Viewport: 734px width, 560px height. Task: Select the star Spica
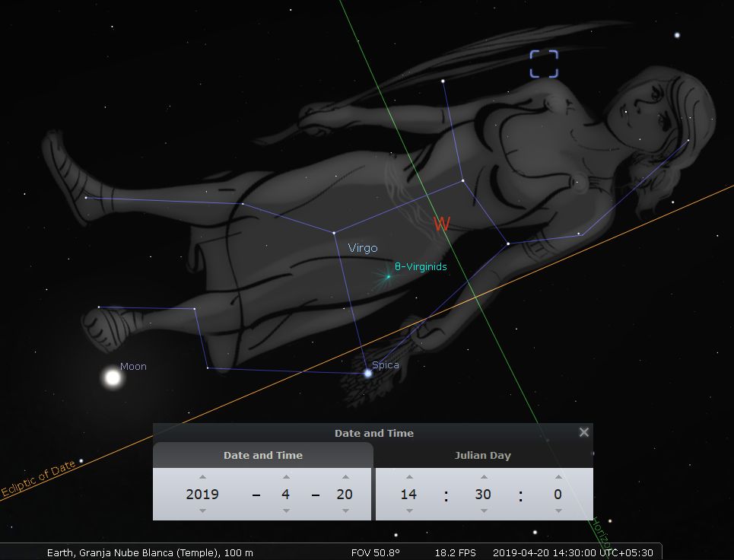(368, 374)
